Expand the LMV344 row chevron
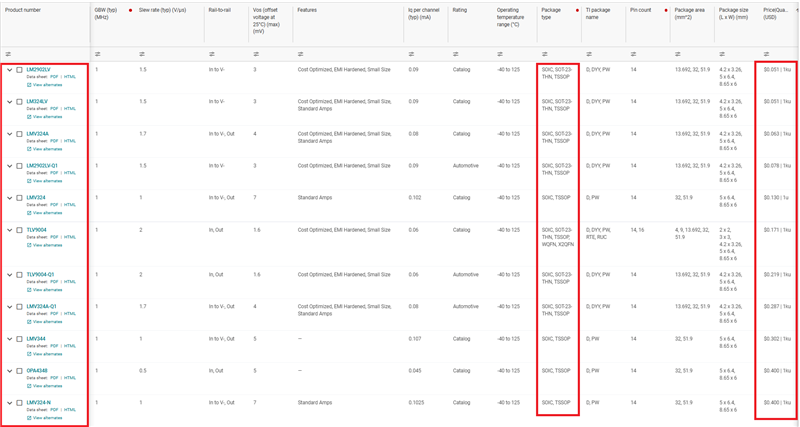Image resolution: width=800 pixels, height=427 pixels. 9,339
